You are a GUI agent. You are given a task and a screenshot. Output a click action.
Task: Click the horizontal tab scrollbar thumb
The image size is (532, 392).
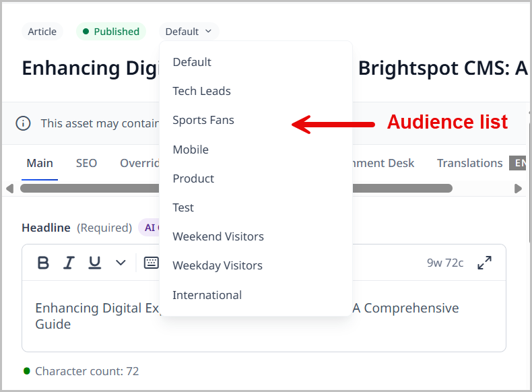[236, 189]
